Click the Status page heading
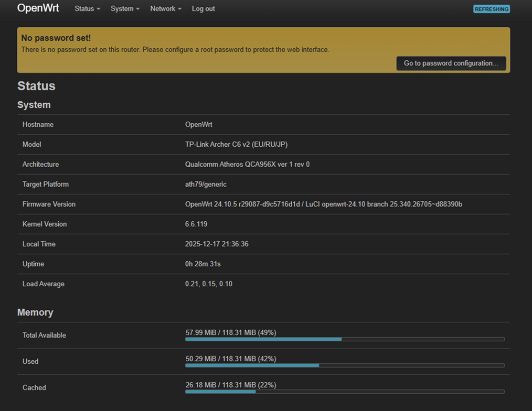This screenshot has width=532, height=411. (36, 86)
